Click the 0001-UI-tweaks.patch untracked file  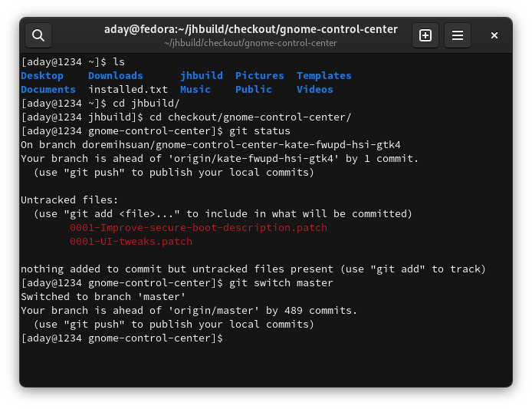(x=131, y=242)
